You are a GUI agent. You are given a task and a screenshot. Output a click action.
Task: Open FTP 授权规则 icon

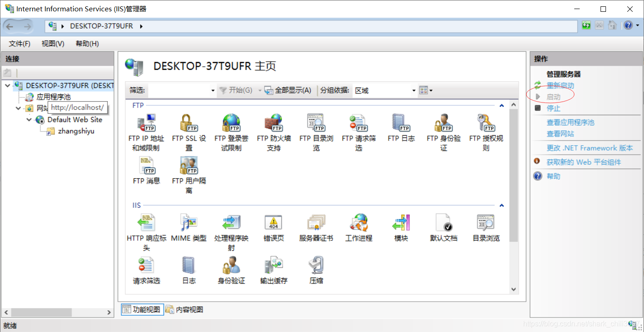point(486,122)
